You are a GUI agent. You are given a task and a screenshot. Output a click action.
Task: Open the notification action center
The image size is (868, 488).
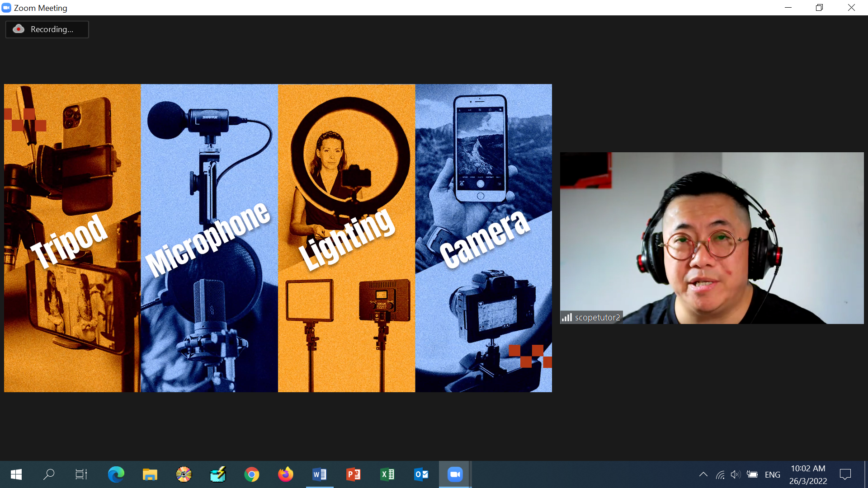pos(845,474)
